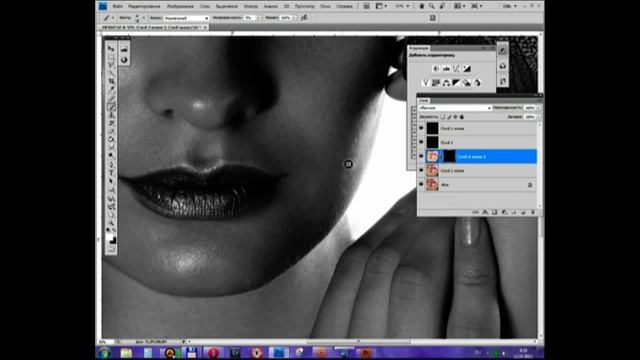Toggle eye of face-thumbnail layer above Фон
Image resolution: width=640 pixels, height=360 pixels.
421,171
